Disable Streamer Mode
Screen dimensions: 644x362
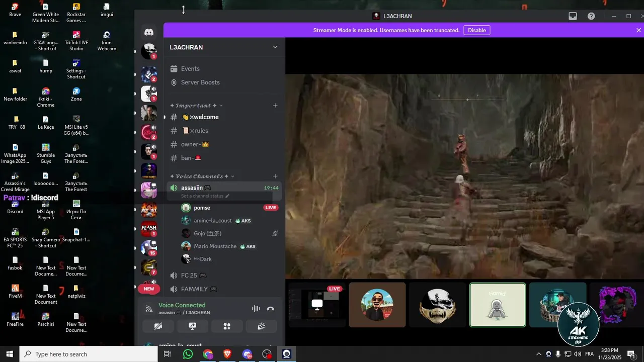pyautogui.click(x=477, y=30)
